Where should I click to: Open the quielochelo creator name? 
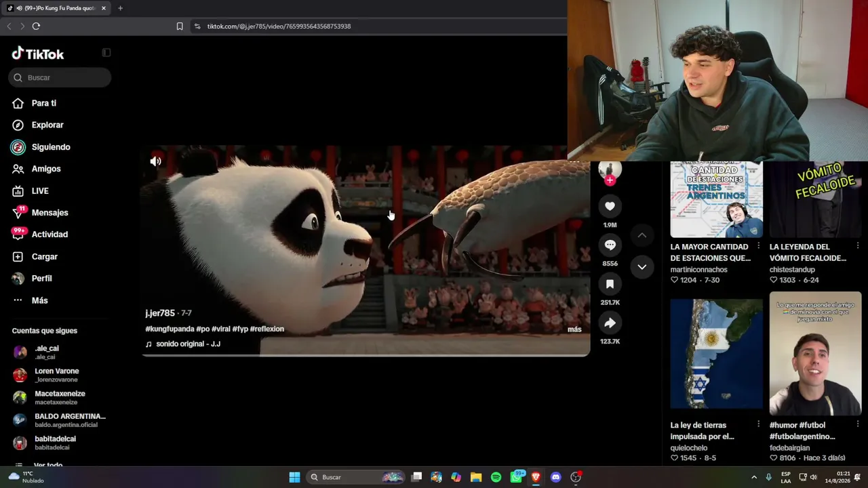[x=688, y=448]
